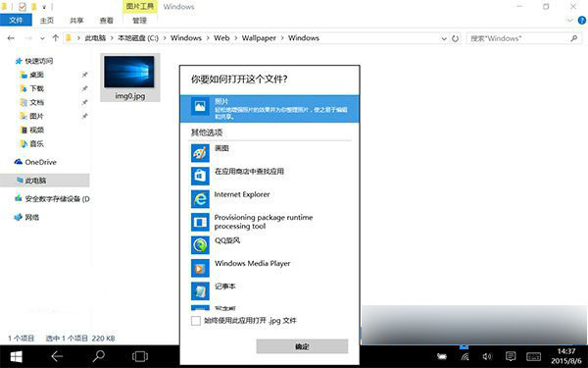Click the battery tray icon

point(442,356)
